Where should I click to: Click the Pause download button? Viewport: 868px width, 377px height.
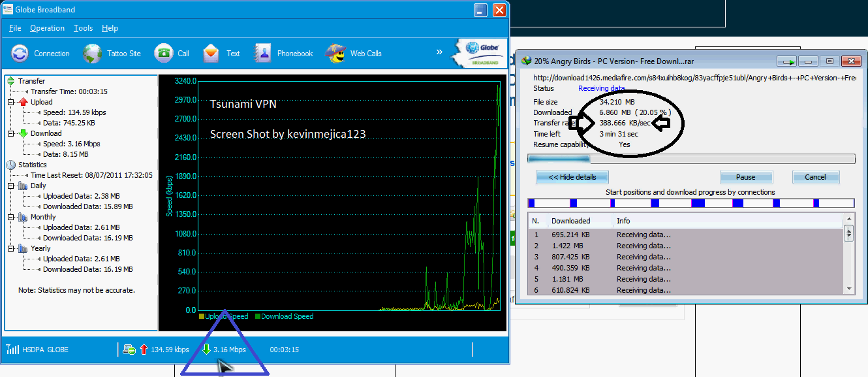click(x=746, y=177)
